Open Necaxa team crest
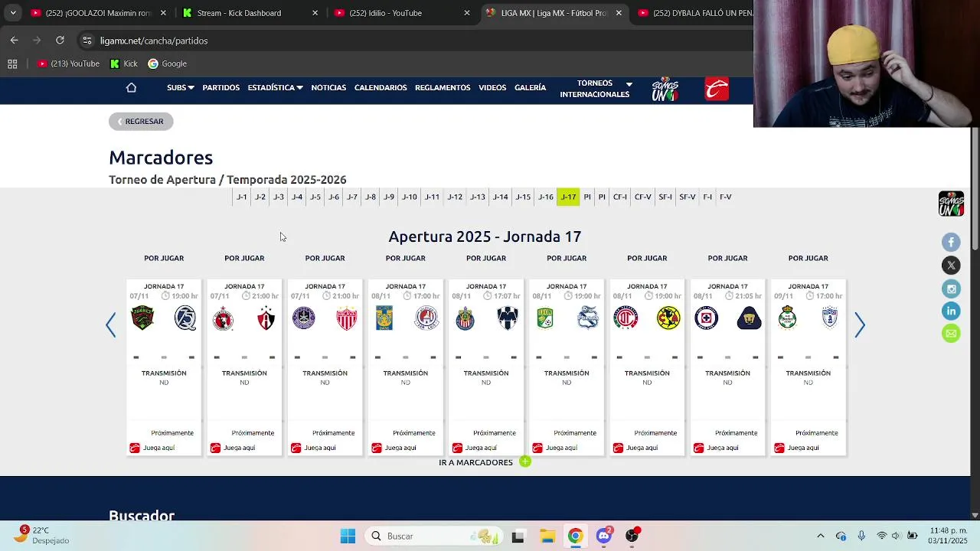 tap(346, 318)
